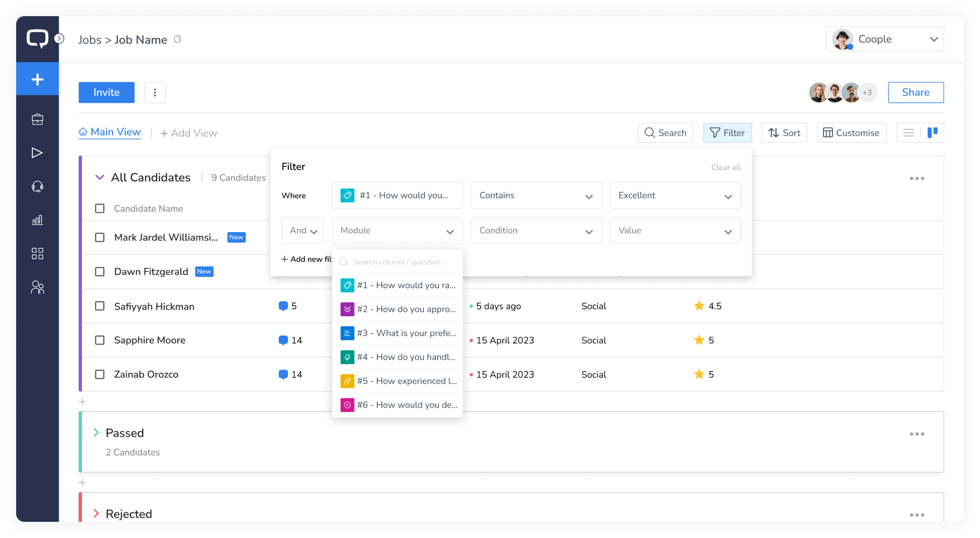Open the Excellent value dropdown
Viewport: 980px width, 538px height.
coord(675,195)
